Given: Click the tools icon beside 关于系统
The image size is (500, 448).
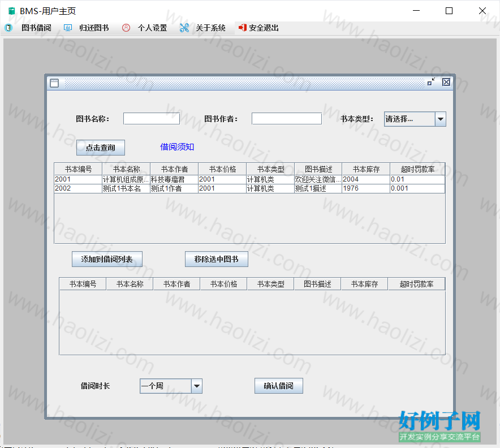Looking at the screenshot, I should click(x=184, y=28).
